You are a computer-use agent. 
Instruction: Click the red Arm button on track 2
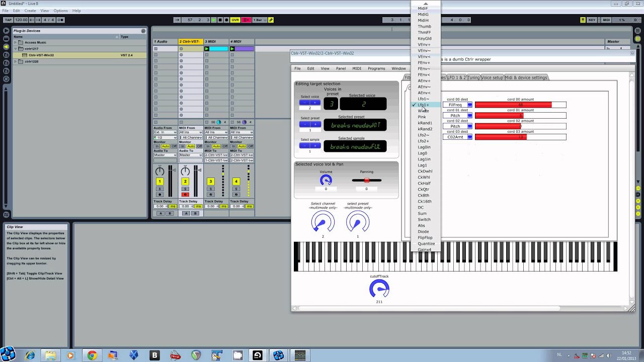tap(185, 195)
